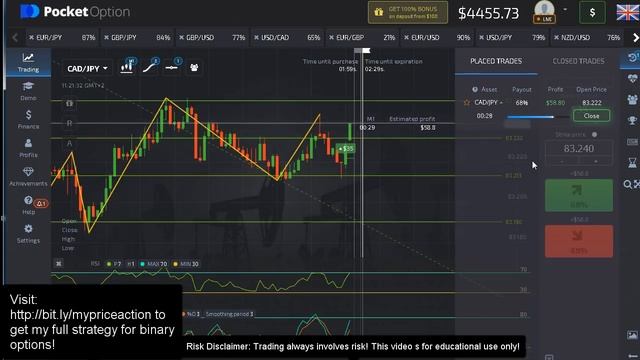Close the USD/JPY asset tab
This screenshot has width=640, height=360.
[x=482, y=38]
